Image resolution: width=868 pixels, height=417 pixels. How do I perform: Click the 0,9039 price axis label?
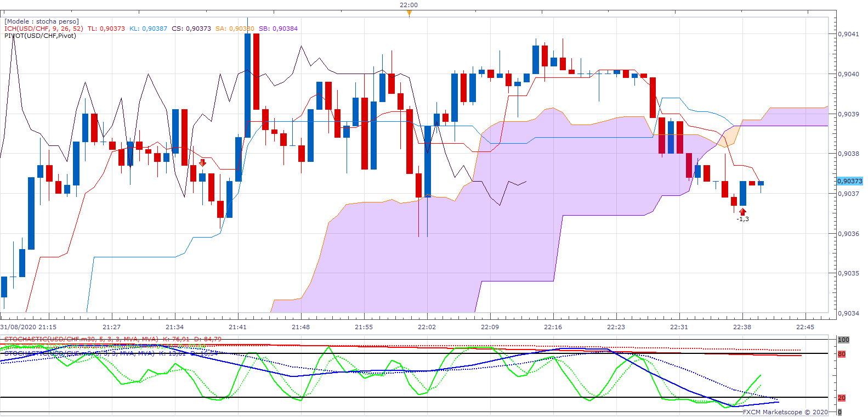(848, 114)
